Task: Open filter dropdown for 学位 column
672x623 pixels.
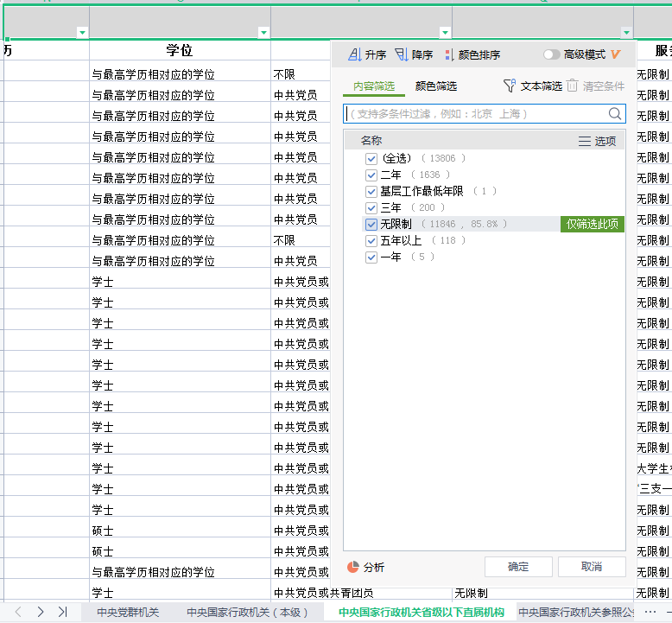Action: click(263, 33)
